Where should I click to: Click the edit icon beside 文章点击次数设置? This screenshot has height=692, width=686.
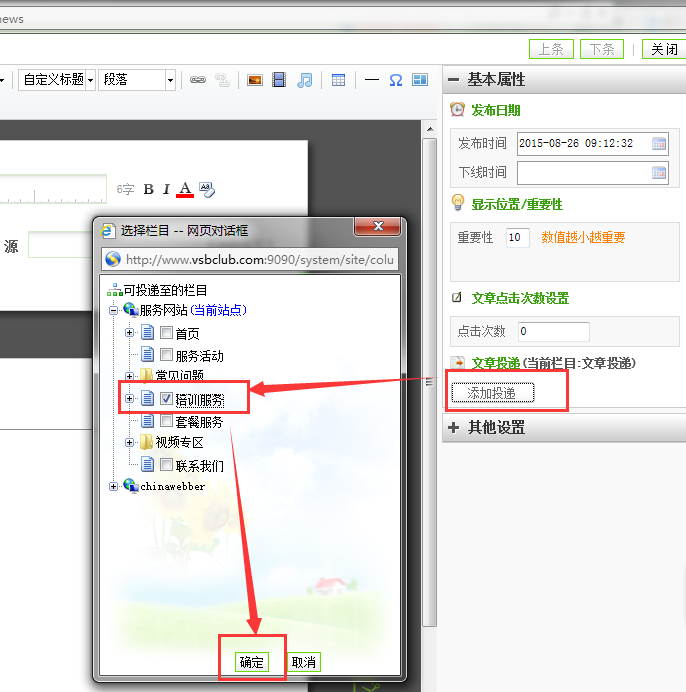[457, 297]
